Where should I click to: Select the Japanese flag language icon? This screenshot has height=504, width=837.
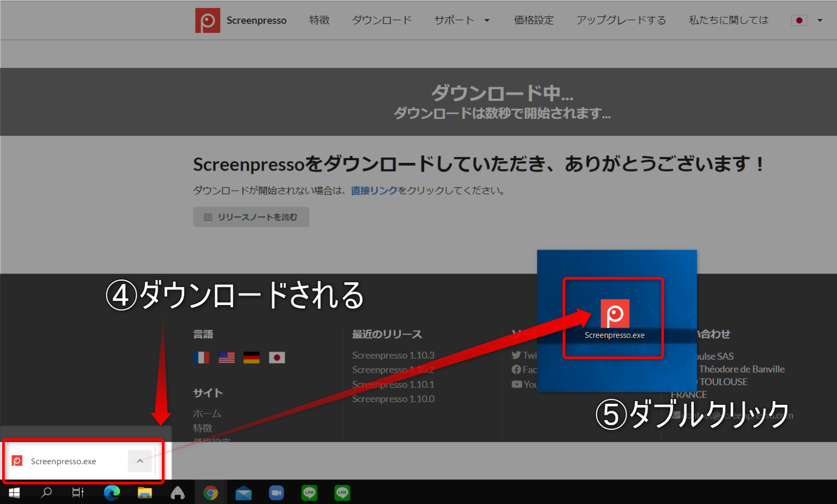coord(277,357)
